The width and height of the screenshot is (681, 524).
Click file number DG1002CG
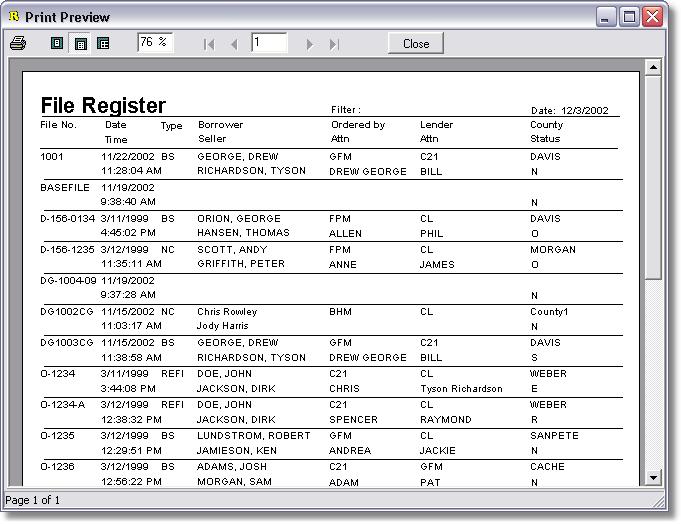coord(66,312)
